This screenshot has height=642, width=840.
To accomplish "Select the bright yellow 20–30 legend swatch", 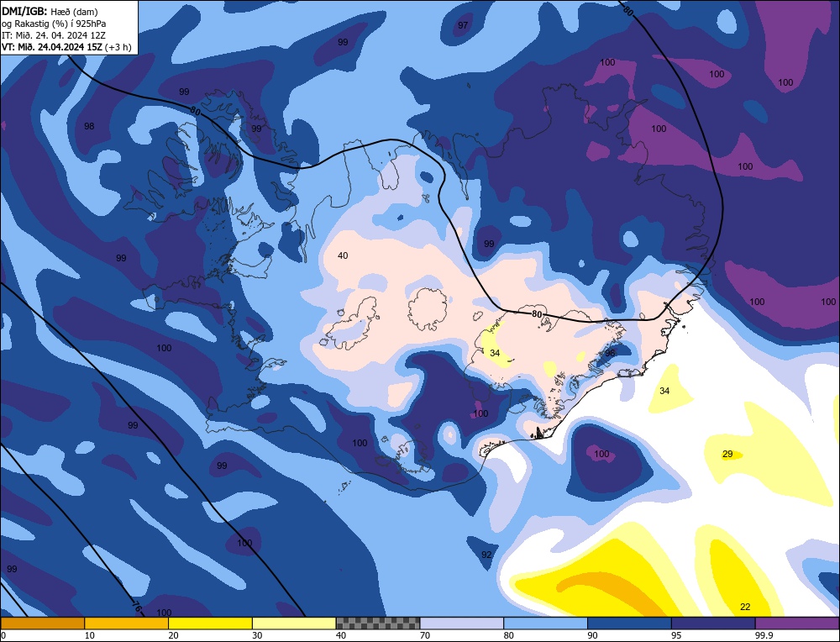I will click(x=211, y=623).
